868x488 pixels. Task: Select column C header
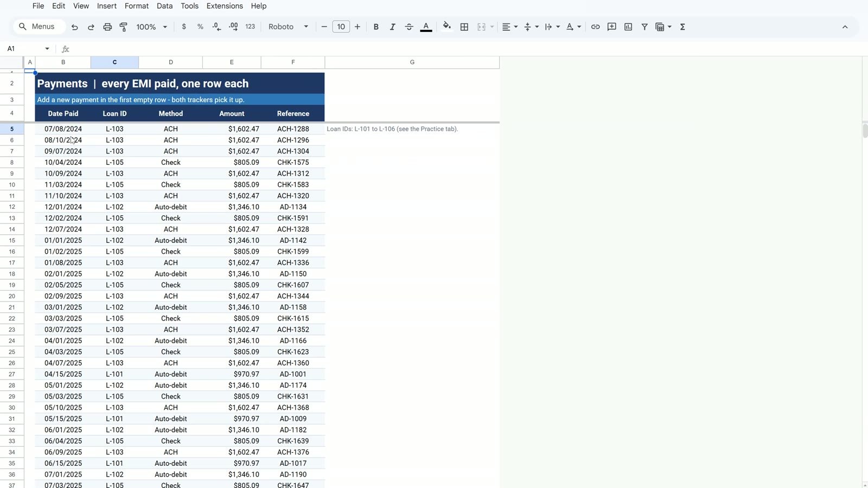(x=114, y=62)
